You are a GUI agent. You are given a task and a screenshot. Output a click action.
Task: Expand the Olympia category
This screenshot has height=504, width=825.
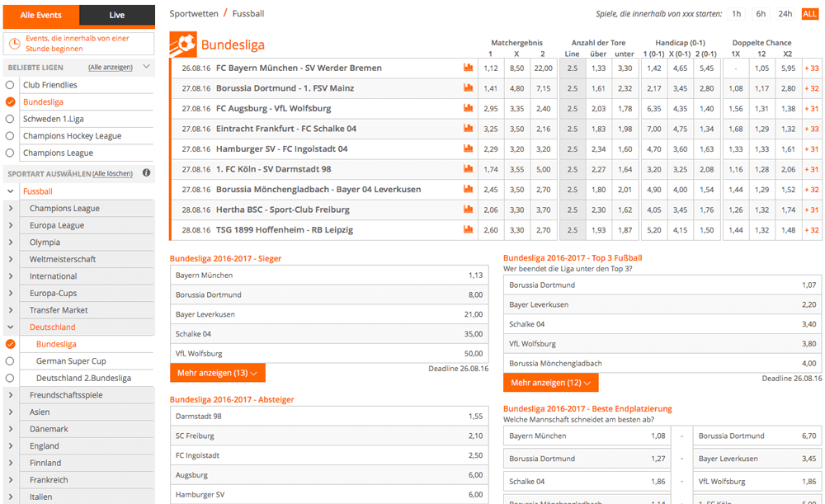tap(11, 242)
